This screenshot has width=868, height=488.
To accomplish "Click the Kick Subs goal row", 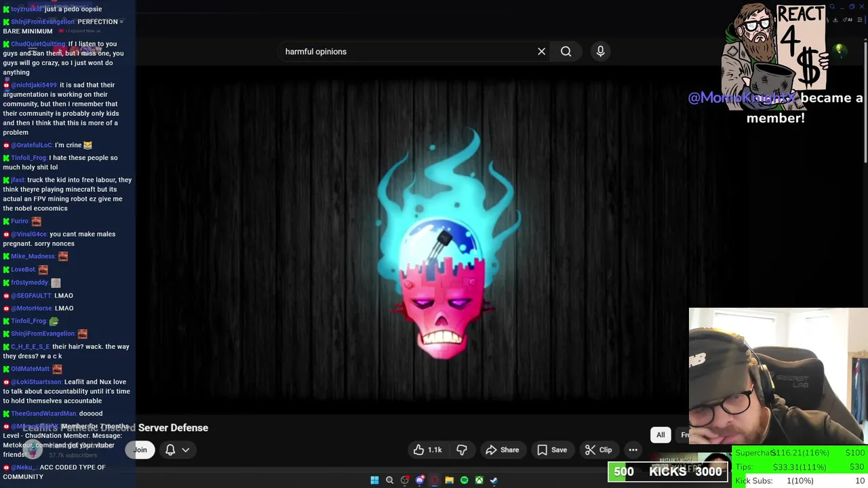I will [x=800, y=481].
